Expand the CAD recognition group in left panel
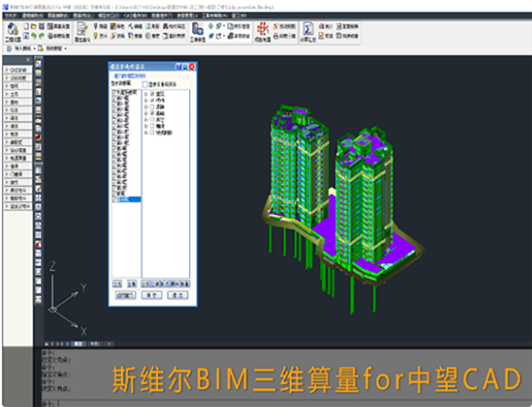 18,70
